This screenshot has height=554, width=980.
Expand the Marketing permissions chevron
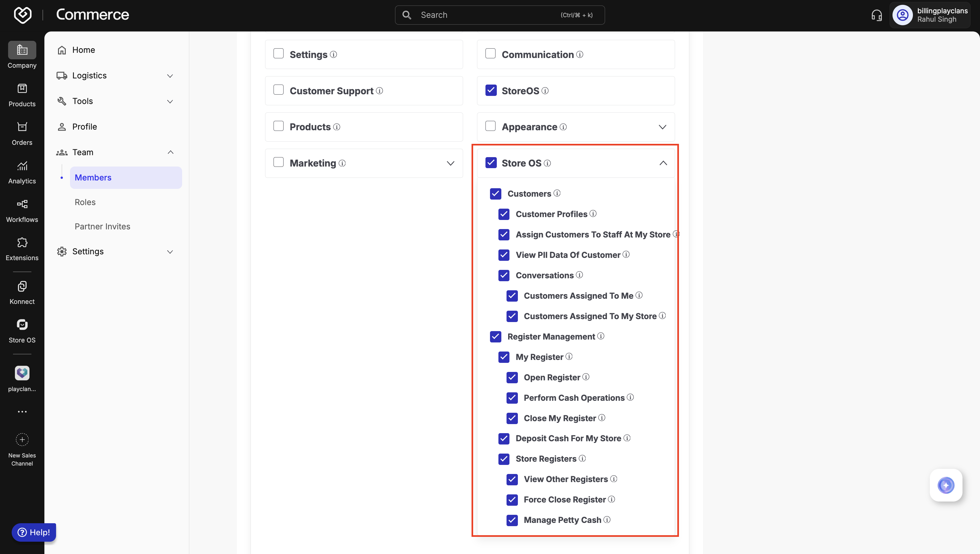tap(450, 163)
